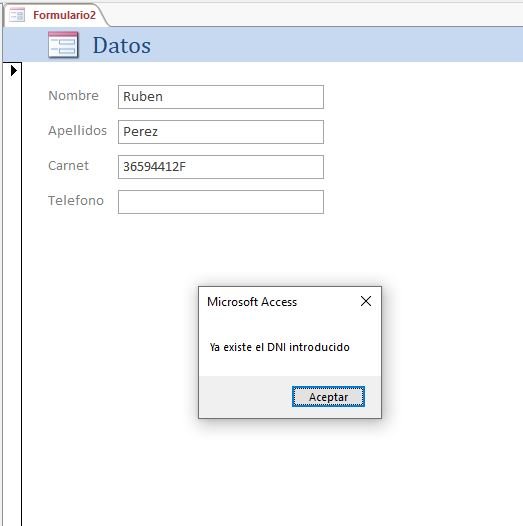Click the vertical record selector bar

(x=12, y=294)
